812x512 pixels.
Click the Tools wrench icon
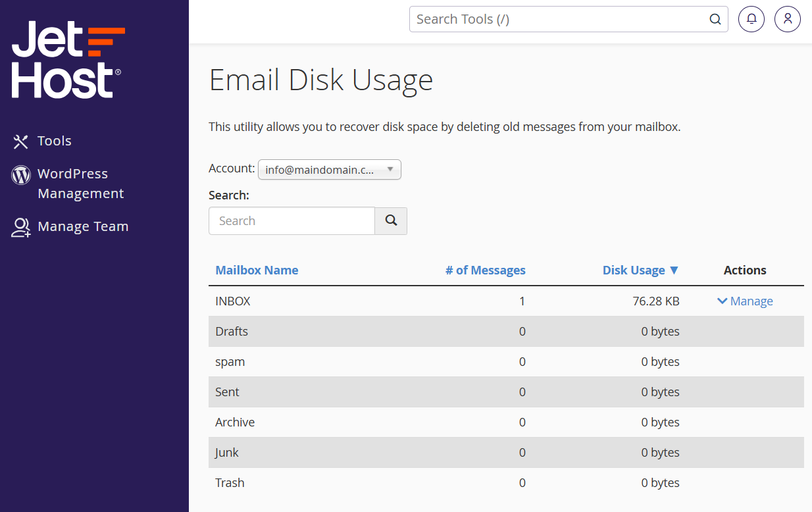point(21,141)
